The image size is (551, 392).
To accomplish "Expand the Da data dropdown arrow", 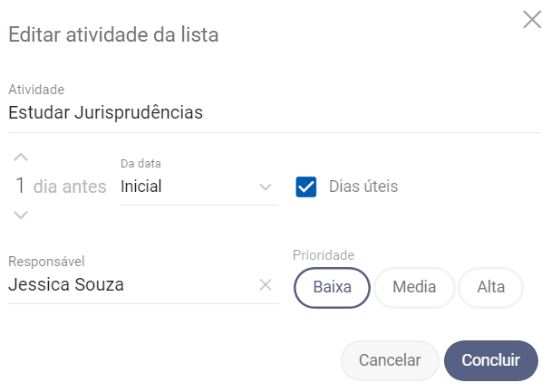I will [x=266, y=187].
